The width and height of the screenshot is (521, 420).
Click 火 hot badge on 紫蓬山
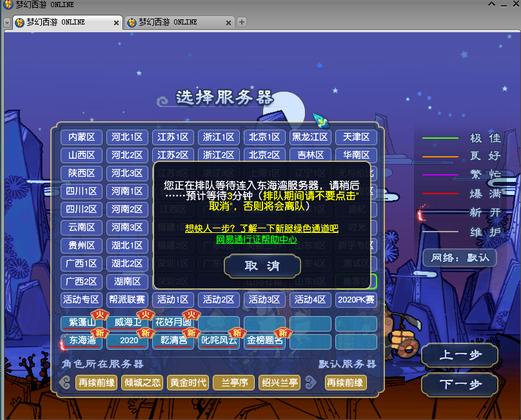point(100,315)
